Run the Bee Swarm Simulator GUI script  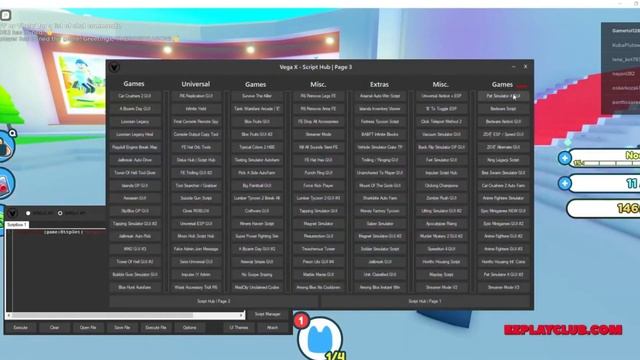pyautogui.click(x=503, y=173)
